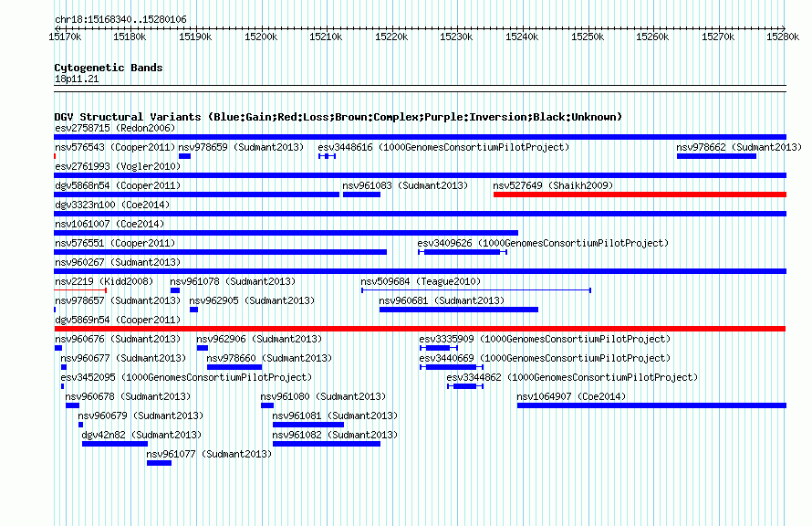Select nsv978657 (Sudmant2013) label

pos(118,300)
